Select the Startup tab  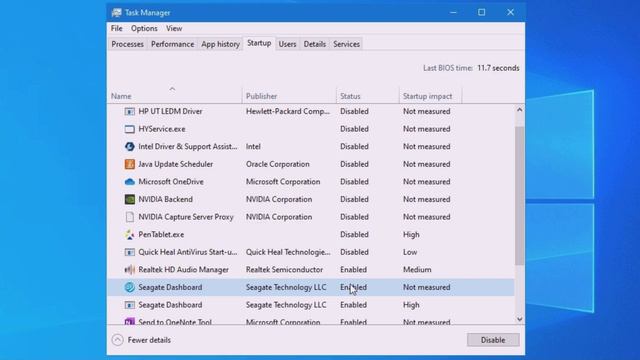coord(259,43)
